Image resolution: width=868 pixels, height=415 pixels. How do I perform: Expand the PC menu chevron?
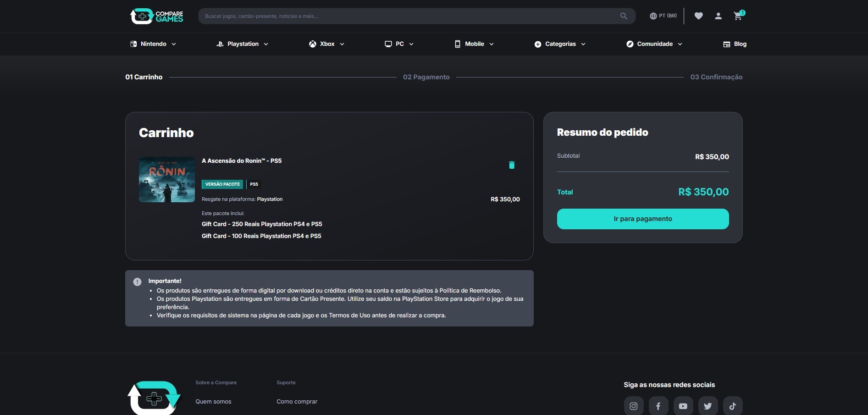tap(411, 44)
